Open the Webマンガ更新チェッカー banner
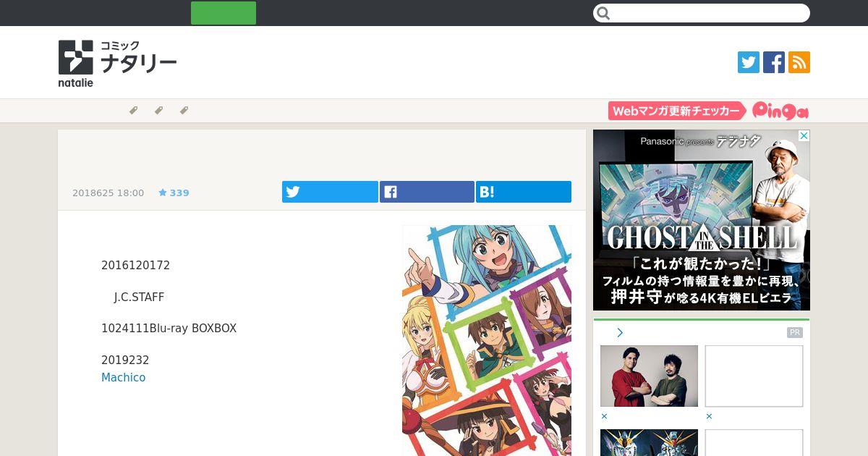Screen dimensions: 868x456 click(x=677, y=111)
